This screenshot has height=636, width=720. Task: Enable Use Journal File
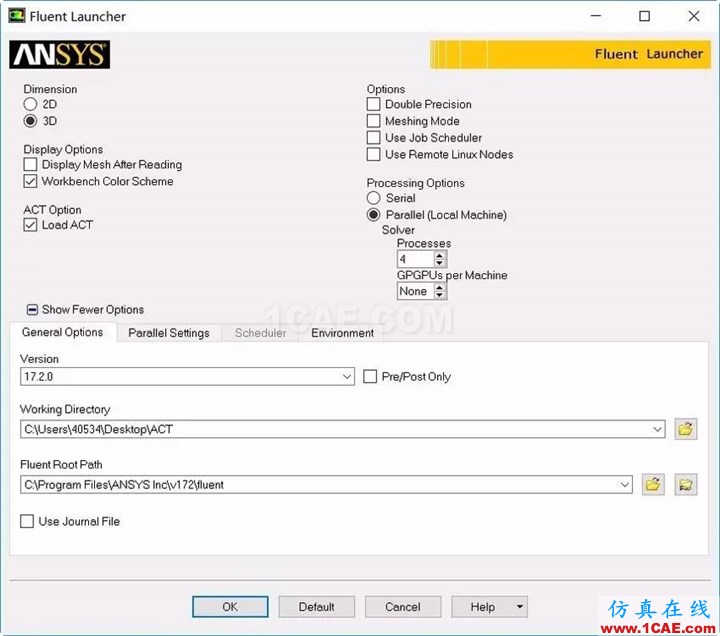(x=27, y=521)
